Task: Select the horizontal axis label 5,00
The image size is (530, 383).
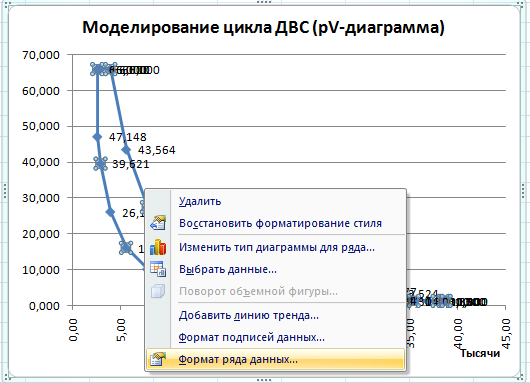Action: [121, 330]
